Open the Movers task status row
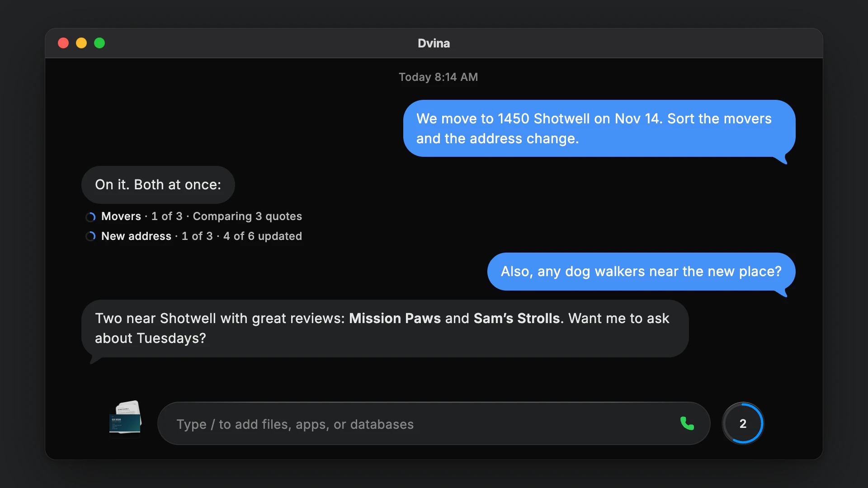 194,216
